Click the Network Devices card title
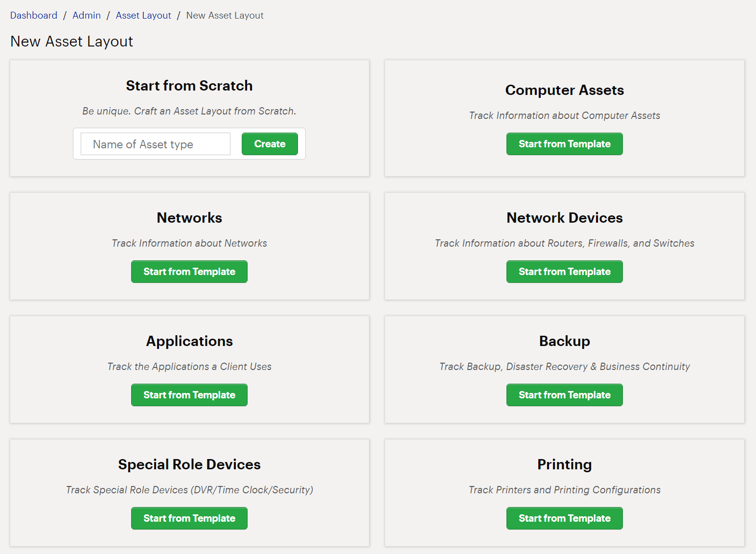 click(x=565, y=218)
